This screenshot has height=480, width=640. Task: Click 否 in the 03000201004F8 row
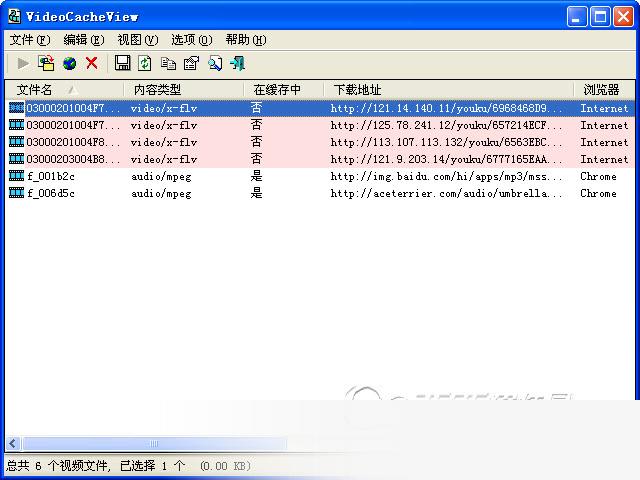(256, 142)
